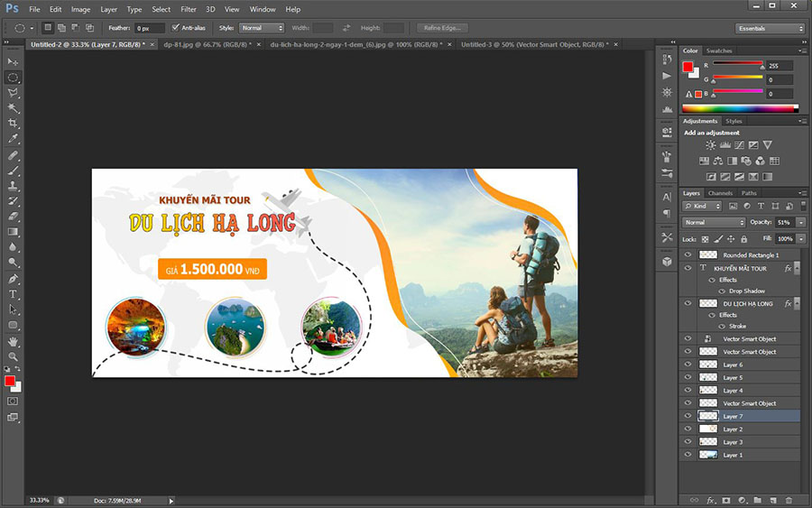Select the Horizontal Type tool
This screenshot has width=812, height=508.
click(x=13, y=294)
